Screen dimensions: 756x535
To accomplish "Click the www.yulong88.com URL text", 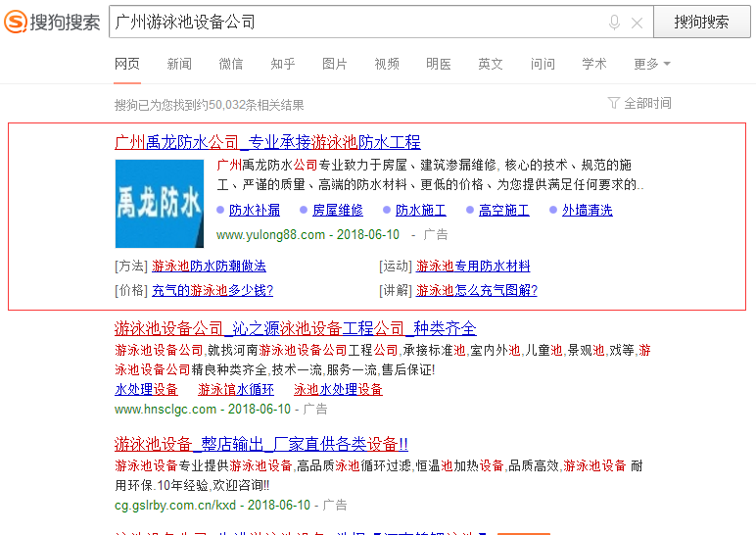I will coord(270,235).
